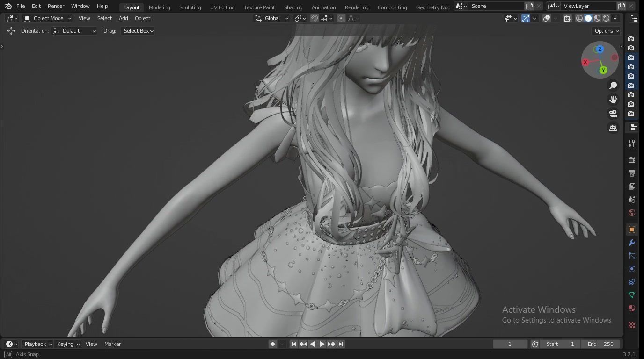The image size is (644, 359).
Task: Open the Object Data properties tab
Action: click(632, 295)
